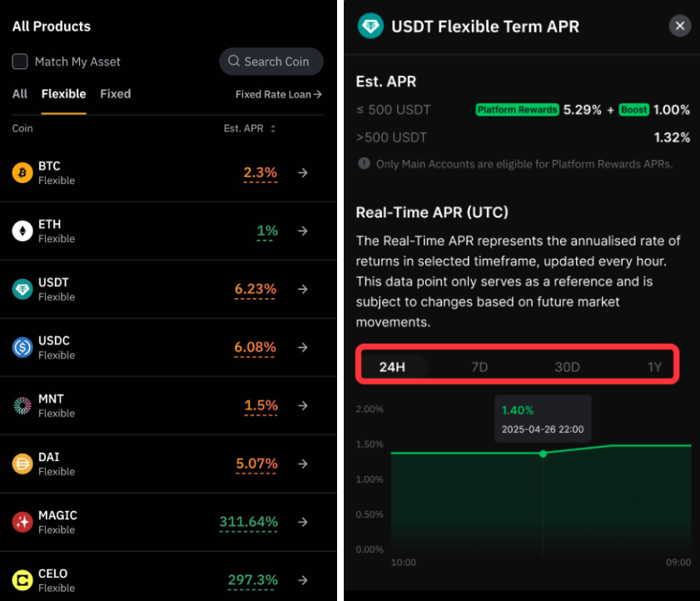Click the BTC Bitcoin coin icon
700x601 pixels.
point(22,173)
